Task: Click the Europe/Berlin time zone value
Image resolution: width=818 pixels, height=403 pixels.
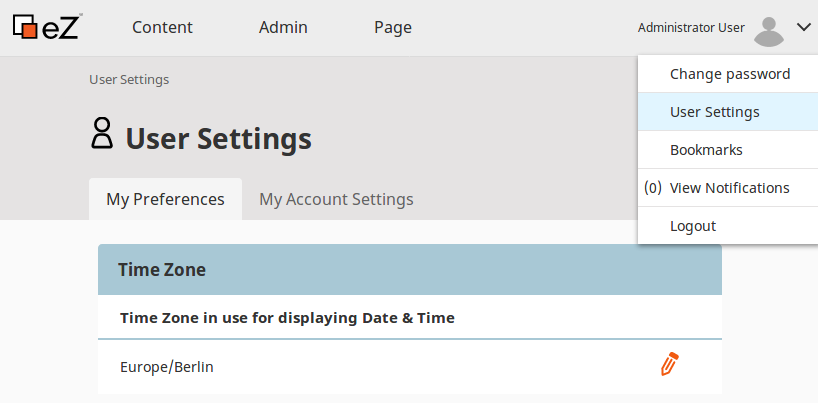Action: coord(166,367)
